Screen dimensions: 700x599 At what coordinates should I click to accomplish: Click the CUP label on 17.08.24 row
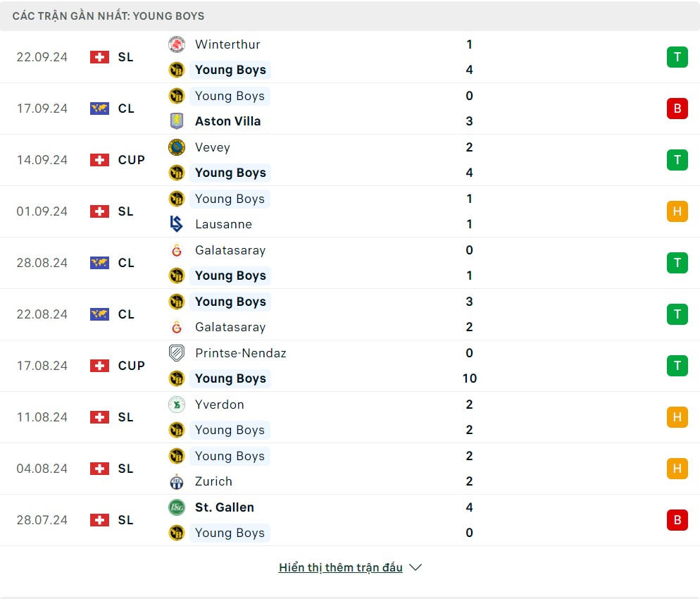[132, 366]
